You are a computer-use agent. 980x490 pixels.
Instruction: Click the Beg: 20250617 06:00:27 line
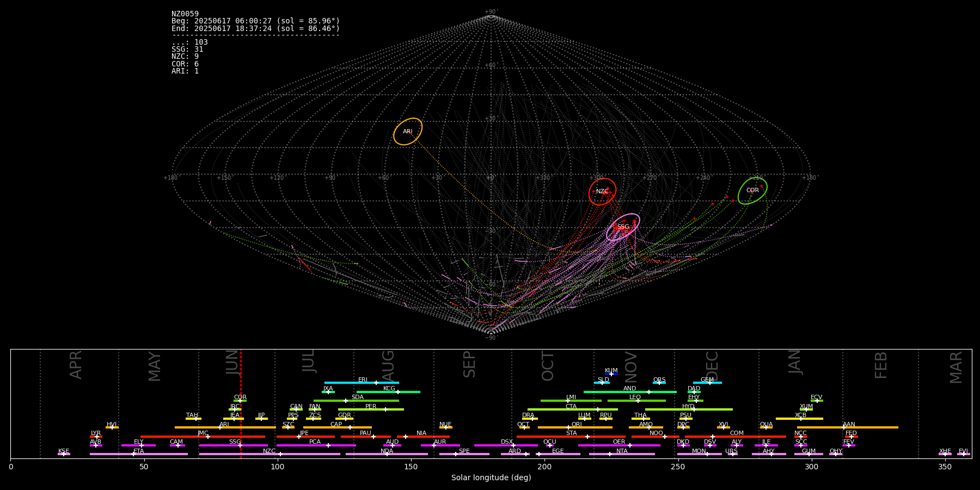pyautogui.click(x=255, y=21)
